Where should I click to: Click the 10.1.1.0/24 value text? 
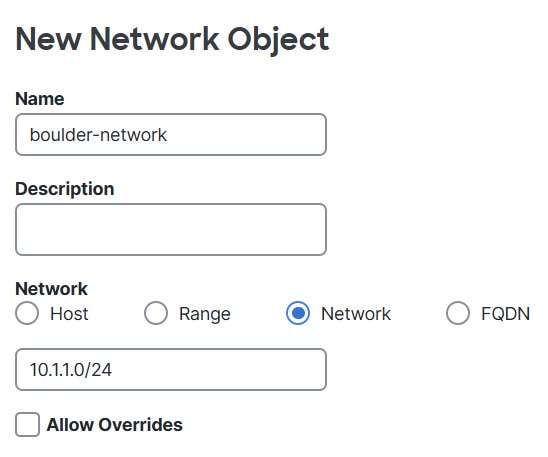click(x=71, y=370)
